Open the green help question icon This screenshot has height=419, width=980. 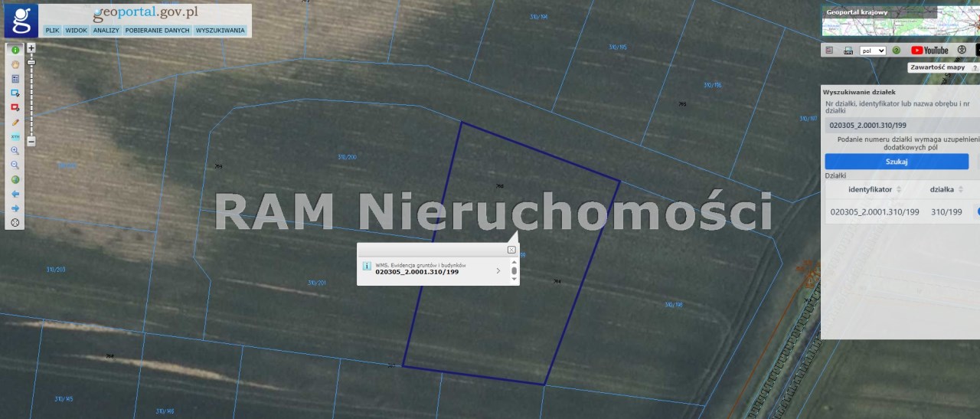(x=896, y=51)
